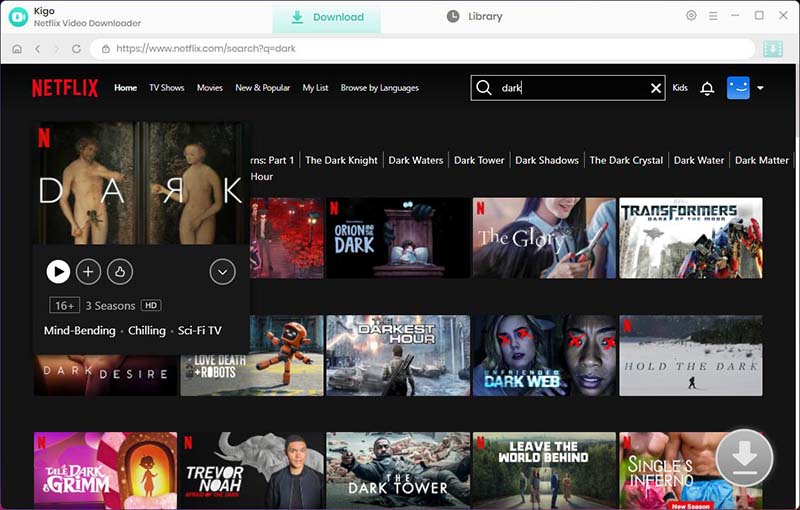Click Dark Matter suggestion

tap(762, 160)
